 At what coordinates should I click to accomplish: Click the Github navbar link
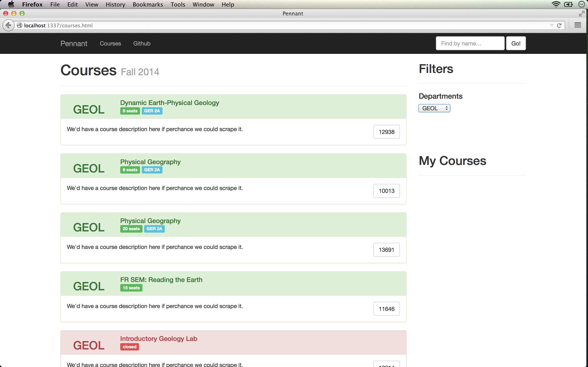pos(142,43)
